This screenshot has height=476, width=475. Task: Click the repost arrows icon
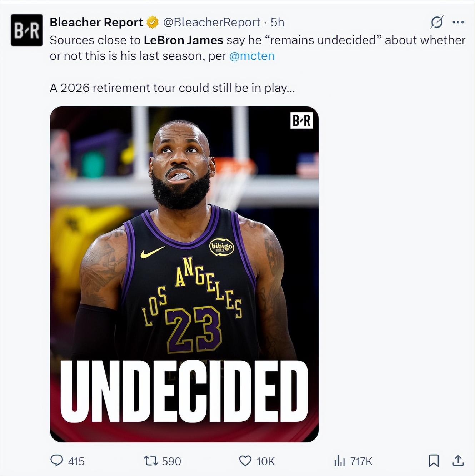tap(151, 461)
